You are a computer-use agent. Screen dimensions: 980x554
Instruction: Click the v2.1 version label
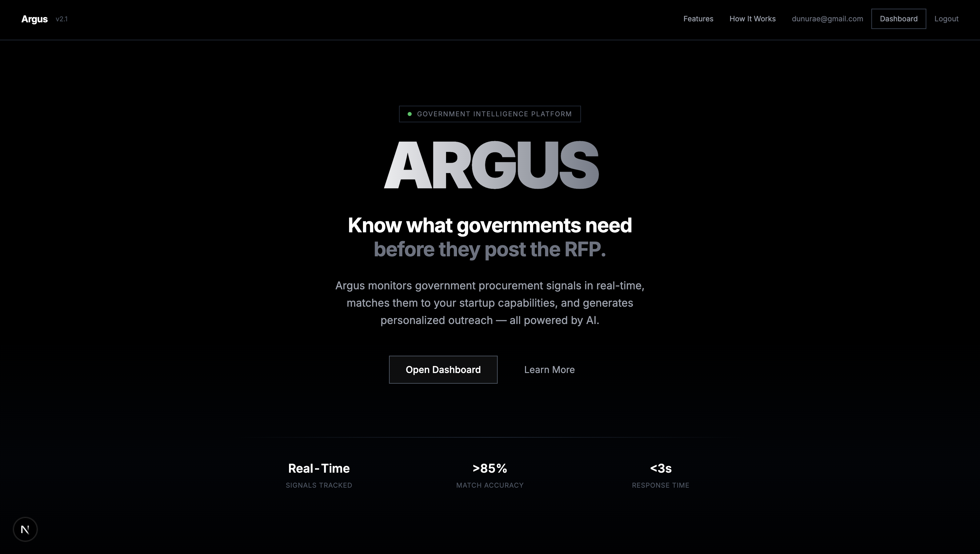point(61,19)
